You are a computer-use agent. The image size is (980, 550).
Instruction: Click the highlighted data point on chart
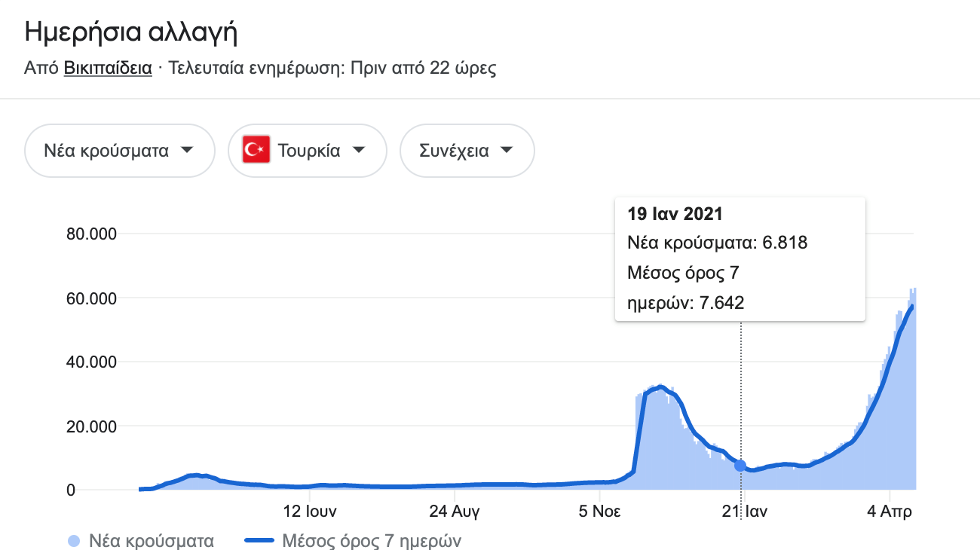click(x=740, y=466)
